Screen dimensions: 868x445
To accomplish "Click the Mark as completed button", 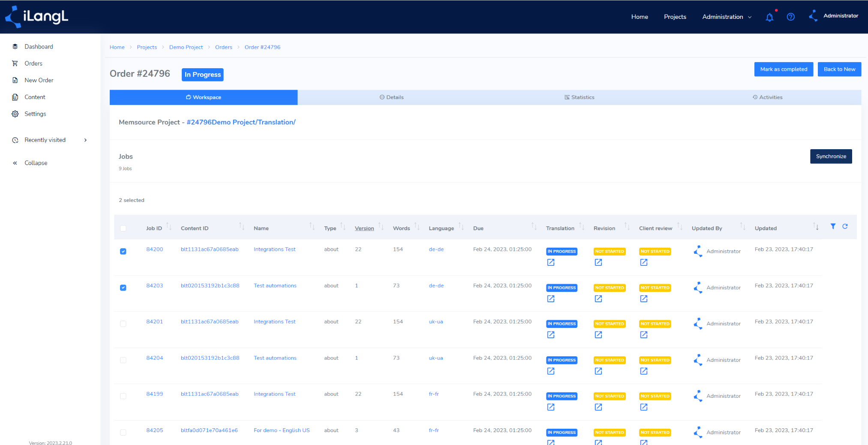I will point(784,69).
